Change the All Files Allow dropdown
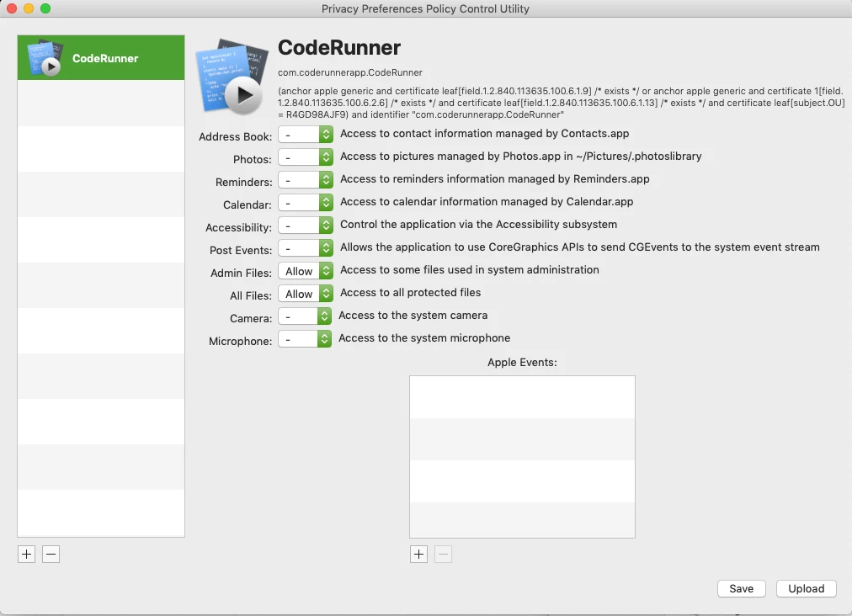 (306, 294)
